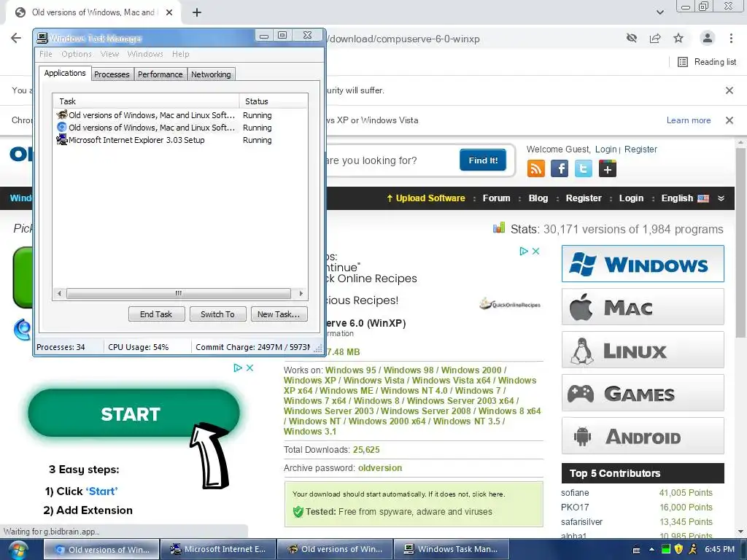This screenshot has width=747, height=560.
Task: Click the Mac category banner
Action: coord(643,307)
